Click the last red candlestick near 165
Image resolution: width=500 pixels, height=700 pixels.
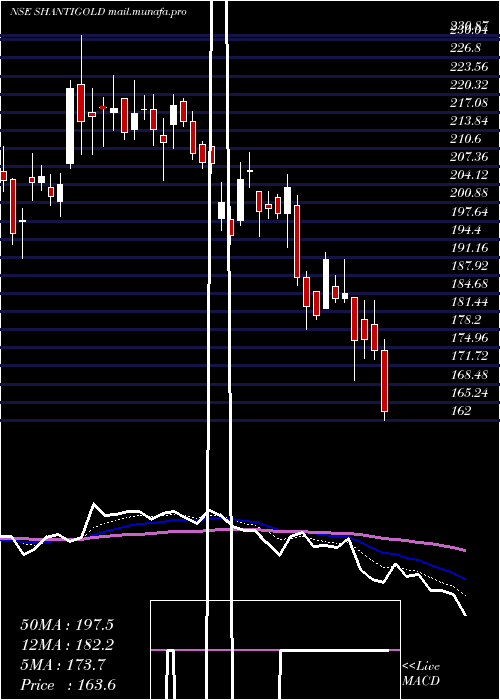coord(384,381)
